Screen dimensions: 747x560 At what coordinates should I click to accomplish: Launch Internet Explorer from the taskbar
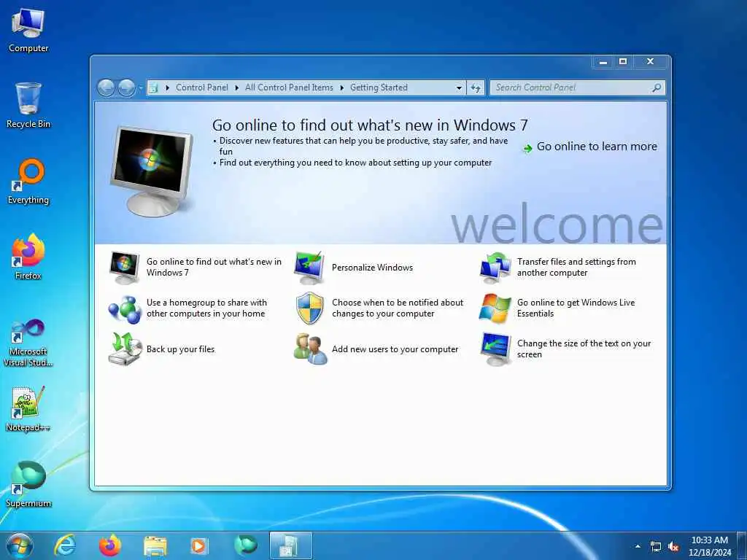click(x=65, y=545)
